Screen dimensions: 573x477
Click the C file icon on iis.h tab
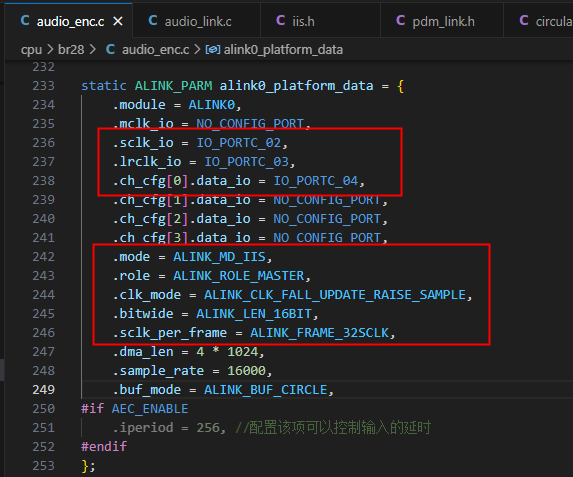coord(280,21)
